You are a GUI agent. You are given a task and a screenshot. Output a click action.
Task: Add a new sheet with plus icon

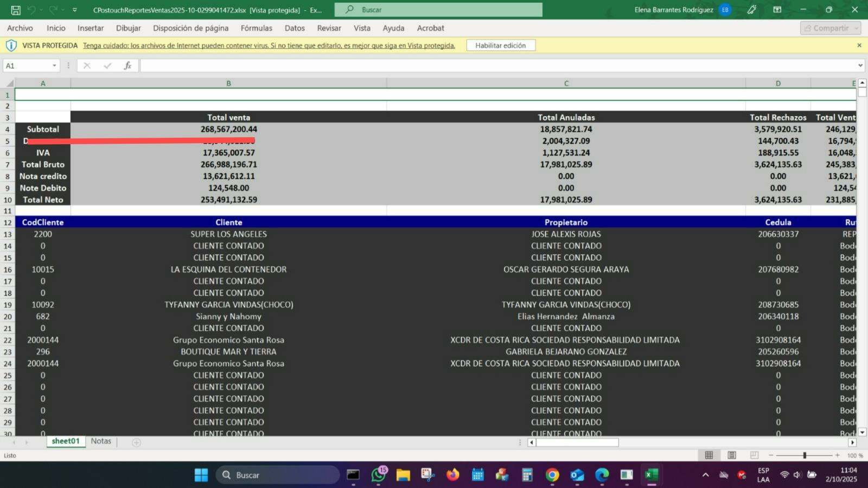pos(137,442)
